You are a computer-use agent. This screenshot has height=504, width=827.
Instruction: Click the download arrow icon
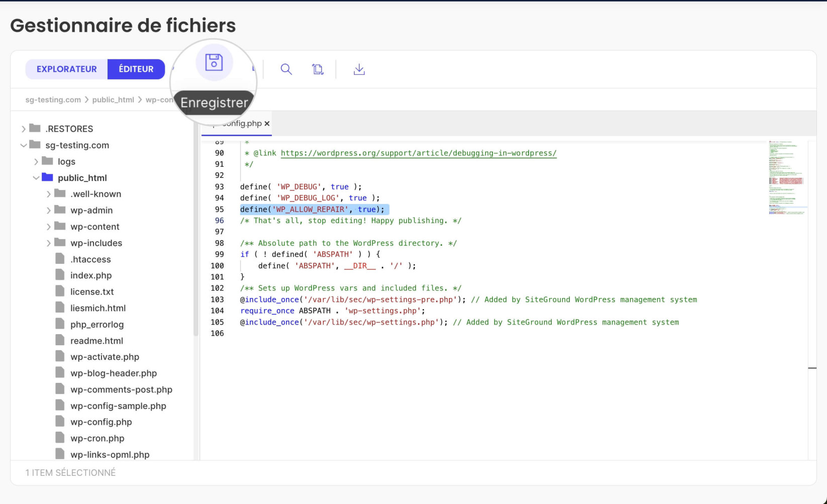pyautogui.click(x=359, y=69)
